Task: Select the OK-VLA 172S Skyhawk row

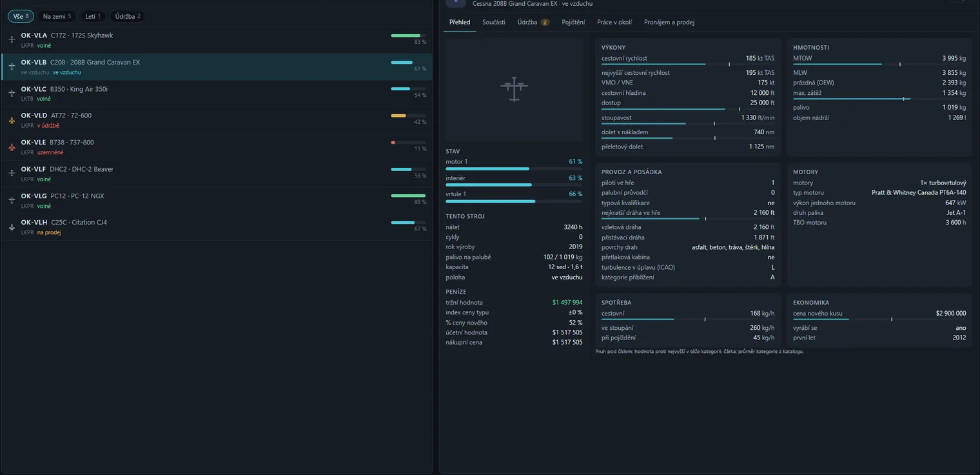Action: [x=217, y=40]
